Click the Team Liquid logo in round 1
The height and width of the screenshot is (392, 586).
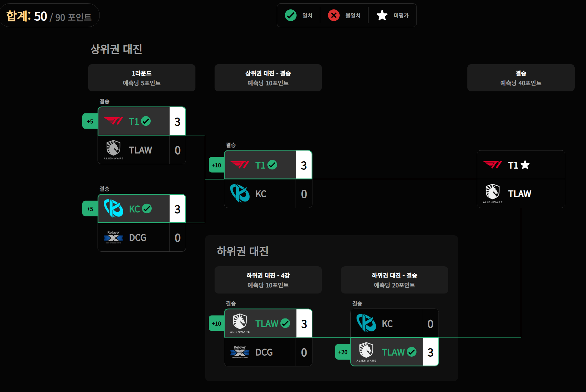click(113, 150)
